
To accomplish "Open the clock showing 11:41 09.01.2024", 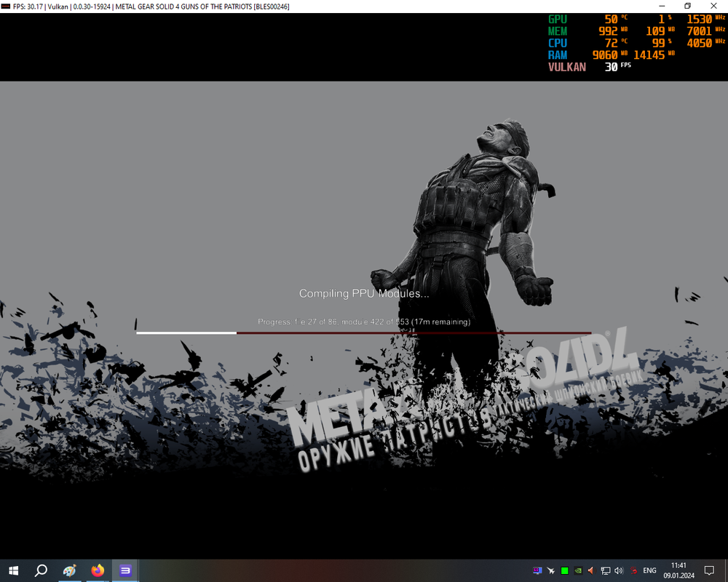I will pos(678,570).
